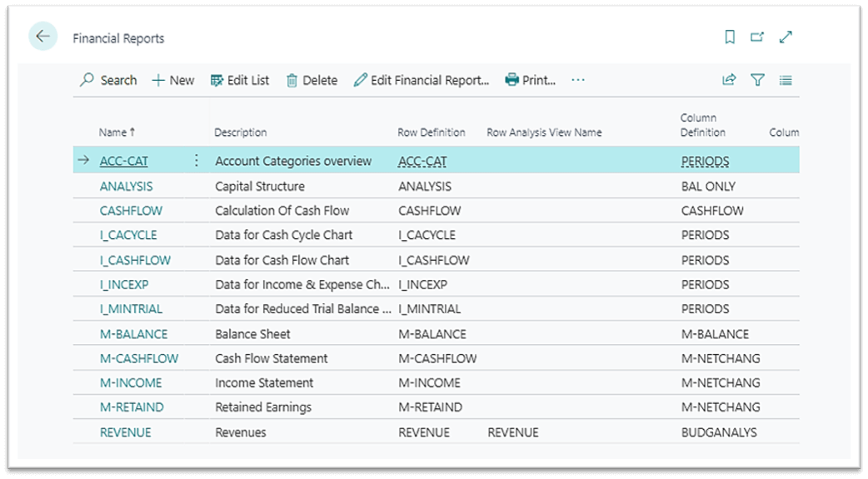Open the M-BALANCE report link
This screenshot has height=479, width=868.
pyautogui.click(x=133, y=334)
